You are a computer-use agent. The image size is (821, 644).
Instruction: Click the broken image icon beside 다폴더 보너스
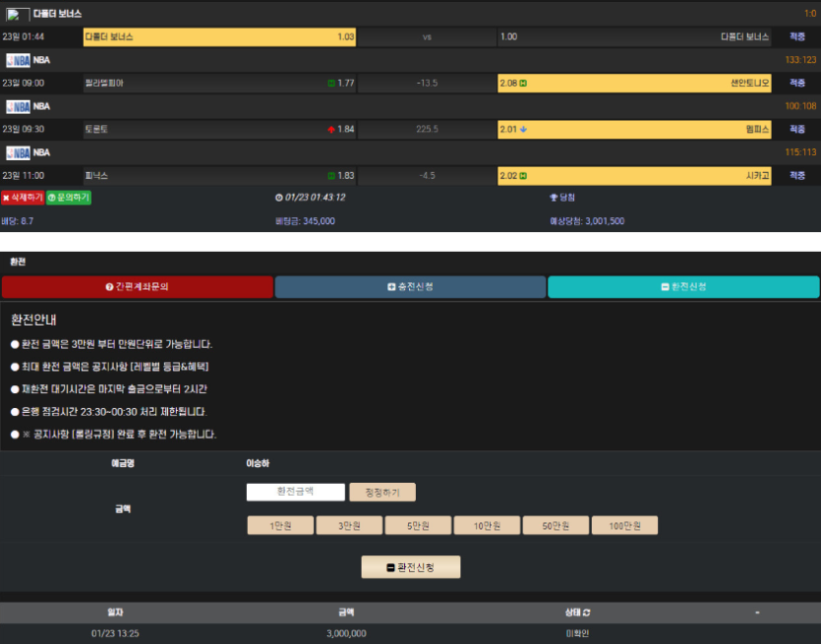(x=18, y=15)
